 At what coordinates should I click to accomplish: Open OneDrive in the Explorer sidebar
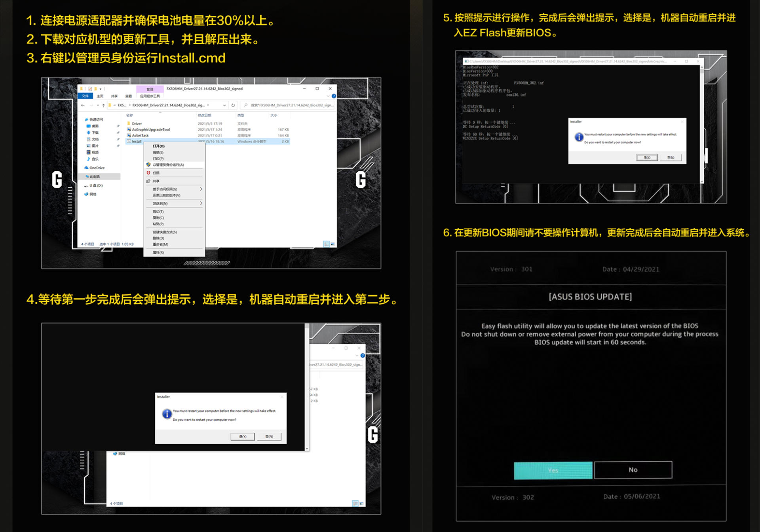click(x=95, y=168)
